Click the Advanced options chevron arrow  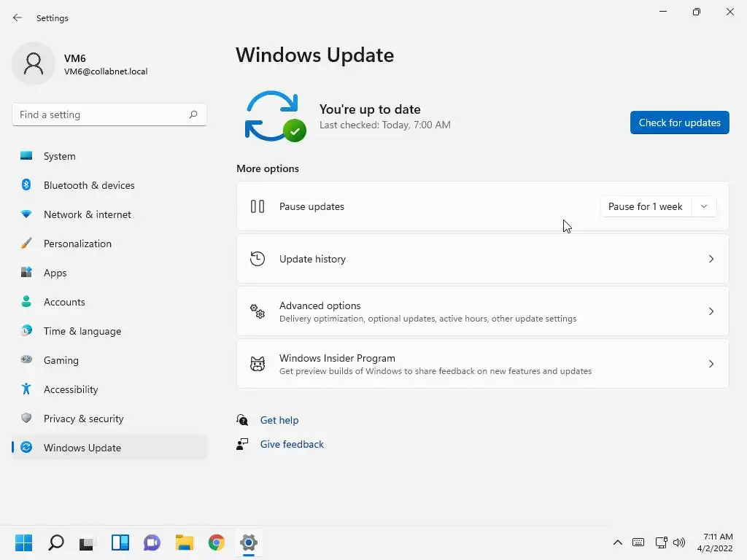(711, 311)
